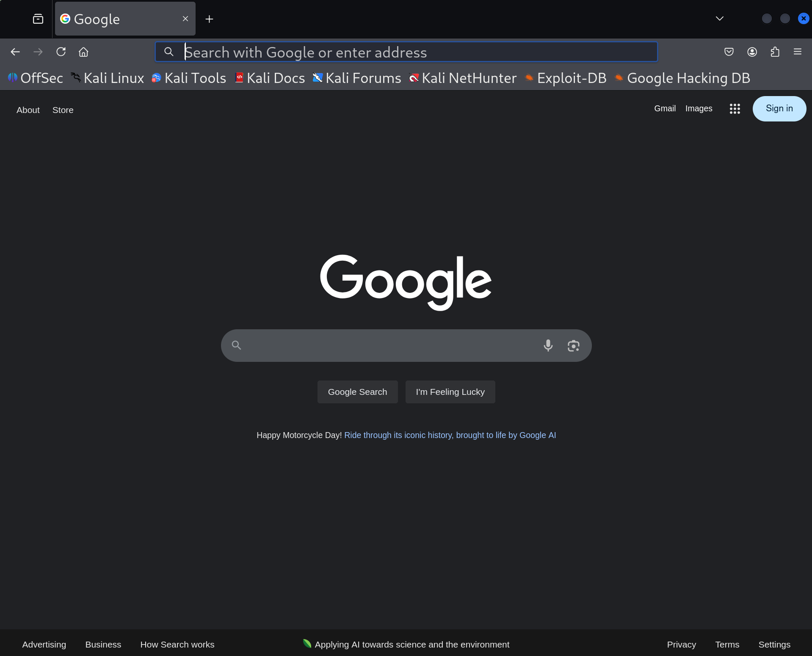Open a new tab with plus icon

click(209, 19)
